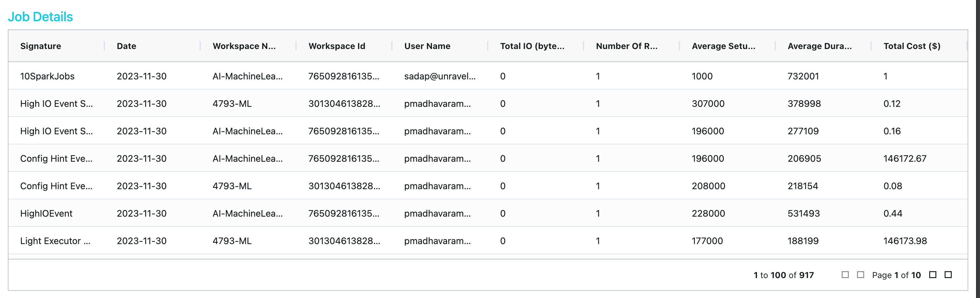Click the Workspace Id column header
The width and height of the screenshot is (980, 298).
[x=337, y=46]
